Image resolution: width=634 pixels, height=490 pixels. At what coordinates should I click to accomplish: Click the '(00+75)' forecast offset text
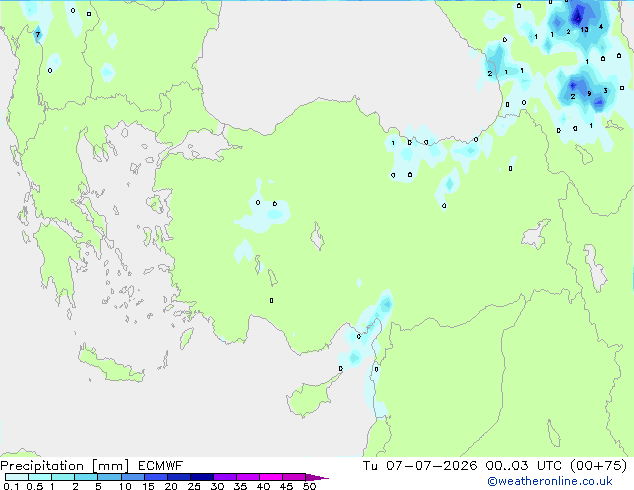pyautogui.click(x=598, y=466)
